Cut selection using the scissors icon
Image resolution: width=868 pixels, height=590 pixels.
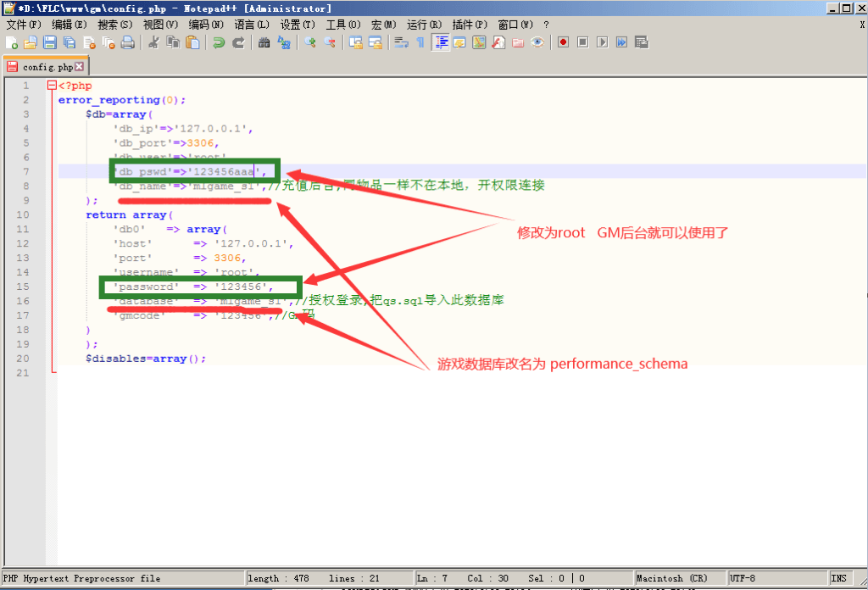[x=153, y=42]
